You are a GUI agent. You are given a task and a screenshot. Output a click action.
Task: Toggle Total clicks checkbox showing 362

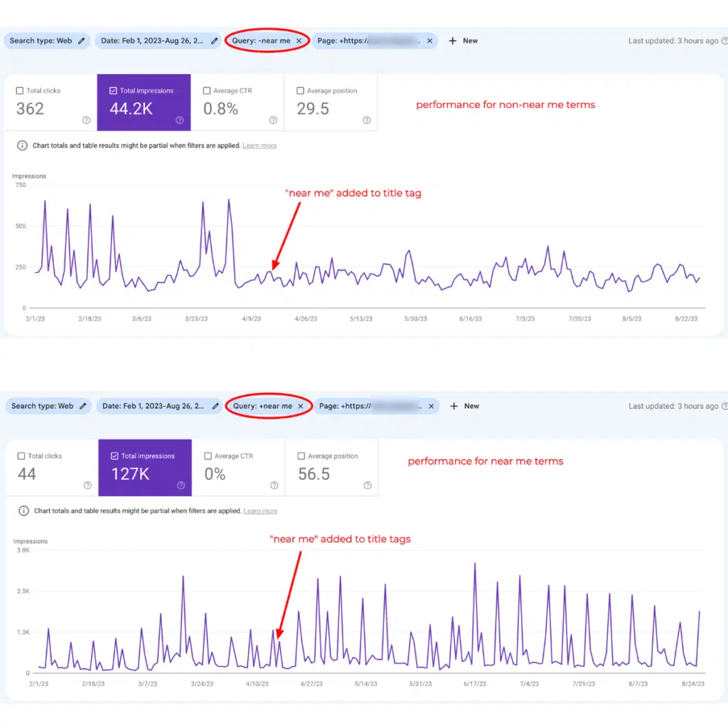point(19,90)
